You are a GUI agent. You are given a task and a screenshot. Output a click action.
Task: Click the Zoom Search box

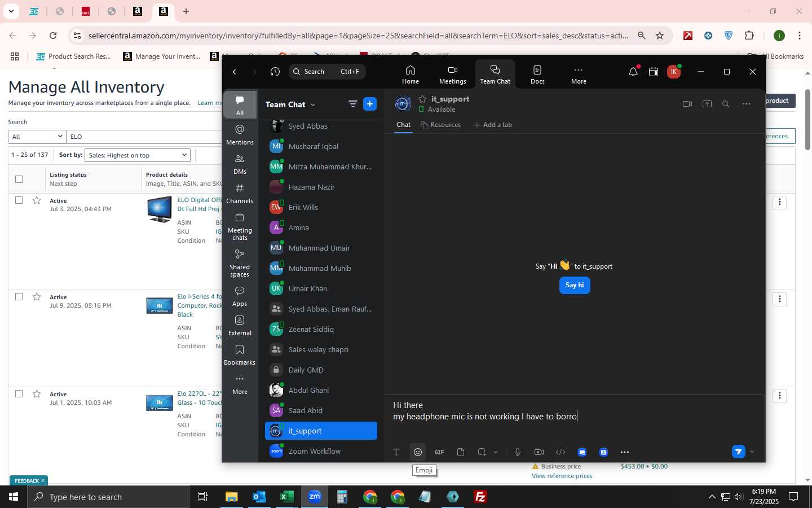[327, 72]
